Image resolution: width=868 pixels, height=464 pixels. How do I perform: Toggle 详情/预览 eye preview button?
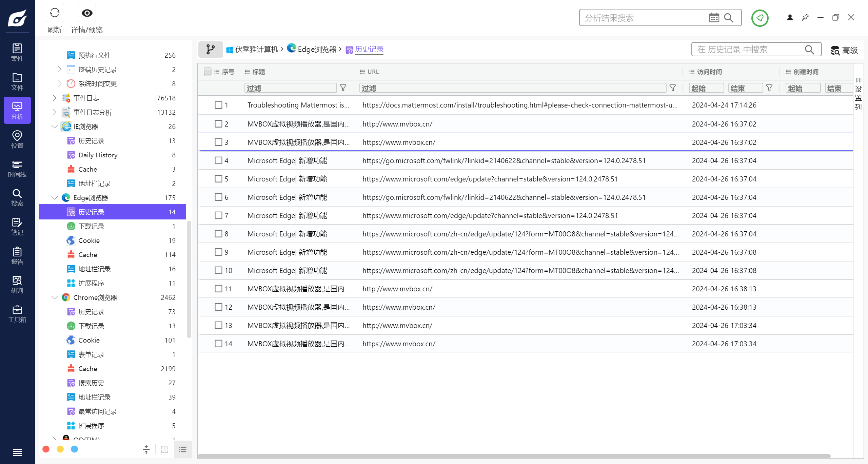87,13
